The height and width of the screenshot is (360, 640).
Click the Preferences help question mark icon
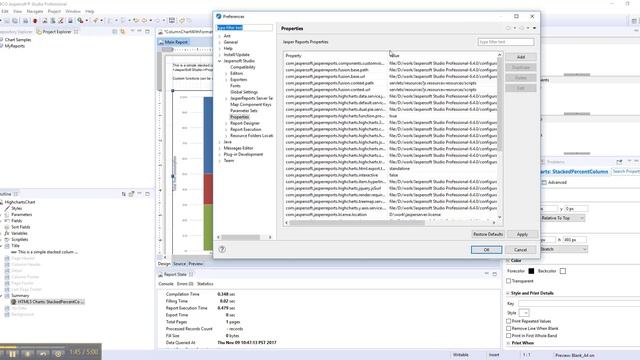[222, 249]
